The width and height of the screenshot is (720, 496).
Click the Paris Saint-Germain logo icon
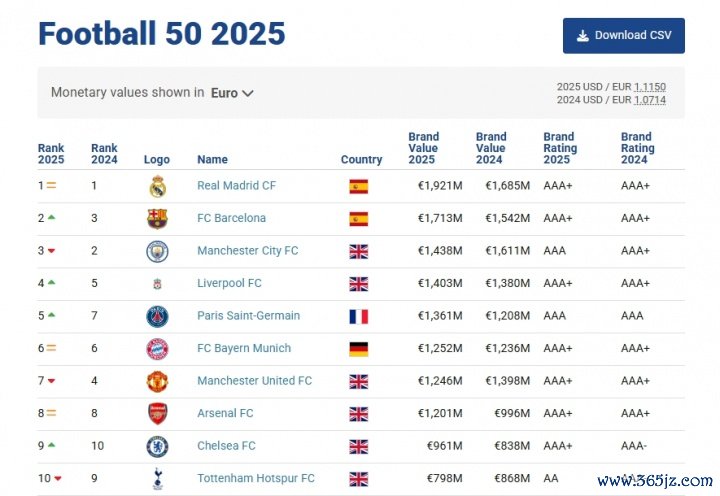(157, 316)
